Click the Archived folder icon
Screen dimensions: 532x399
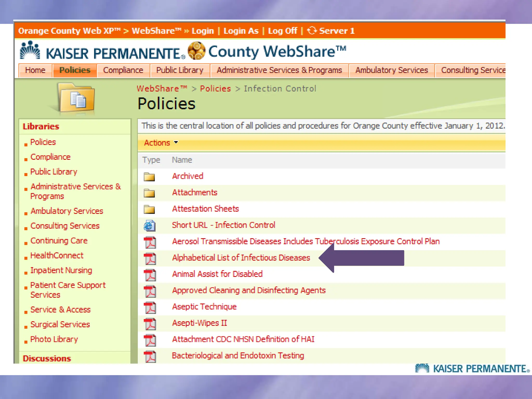coord(149,177)
